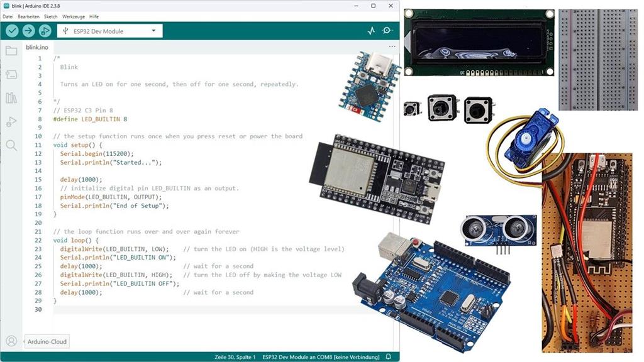644x362 pixels.
Task: Click the perfboard wired ESP32 photo
Action: tap(587, 253)
